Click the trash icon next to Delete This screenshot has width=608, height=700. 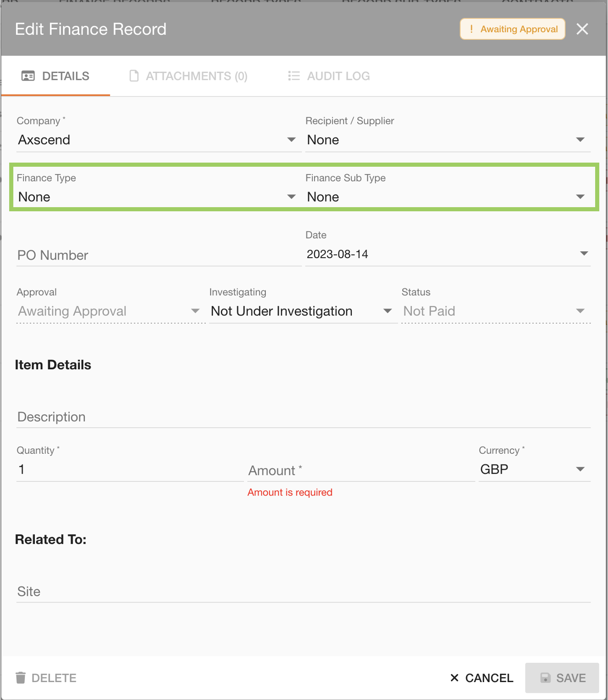click(21, 677)
